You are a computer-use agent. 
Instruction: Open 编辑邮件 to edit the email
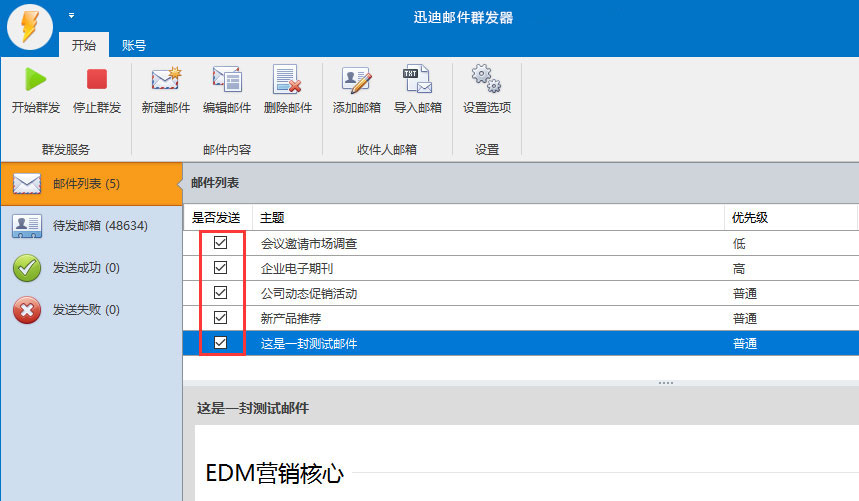click(x=227, y=90)
